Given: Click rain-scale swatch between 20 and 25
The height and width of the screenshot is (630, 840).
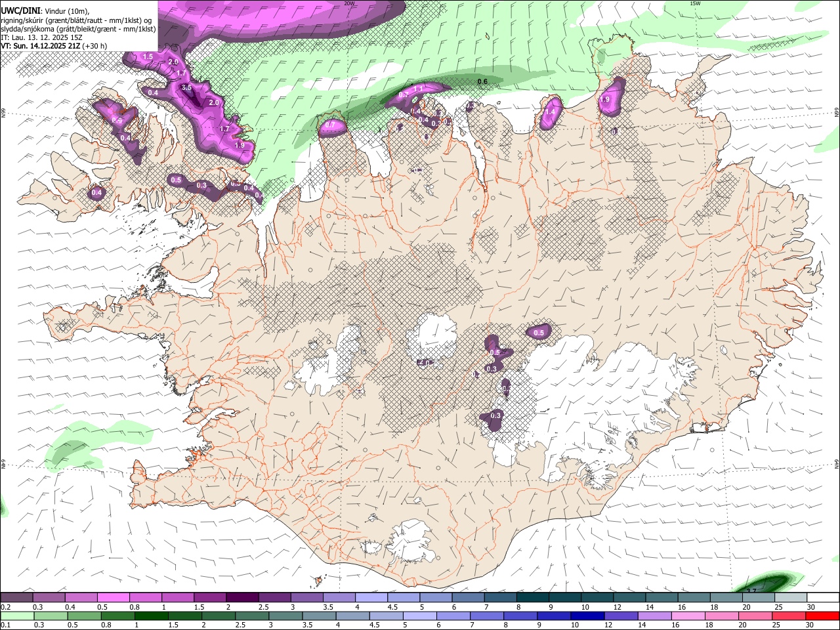Looking at the screenshot, I should (755, 616).
